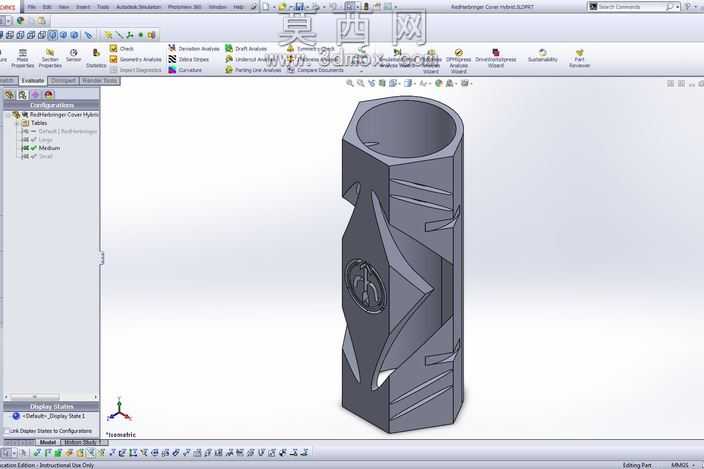Launch Deviation Analysis
Image resolution: width=704 pixels, height=469 pixels.
194,48
